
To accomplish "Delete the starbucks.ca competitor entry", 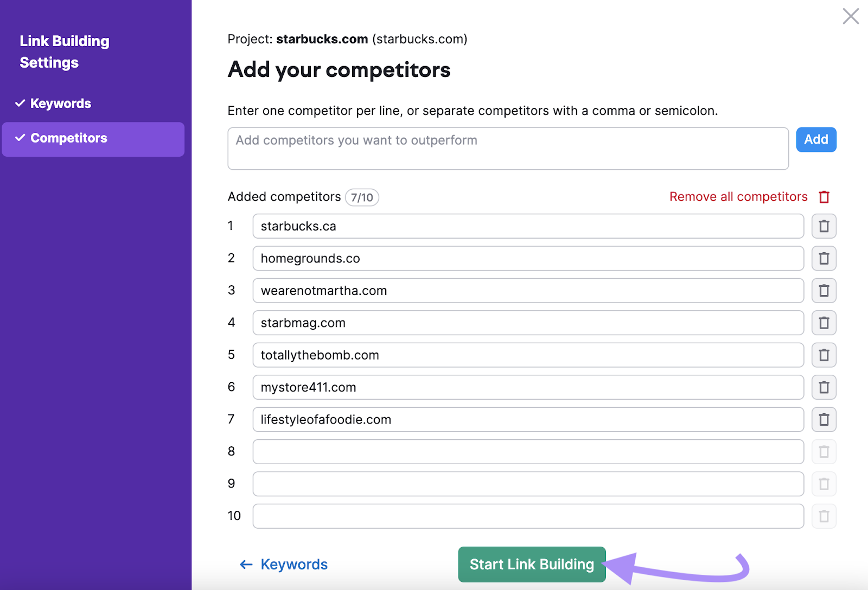I will coord(824,226).
